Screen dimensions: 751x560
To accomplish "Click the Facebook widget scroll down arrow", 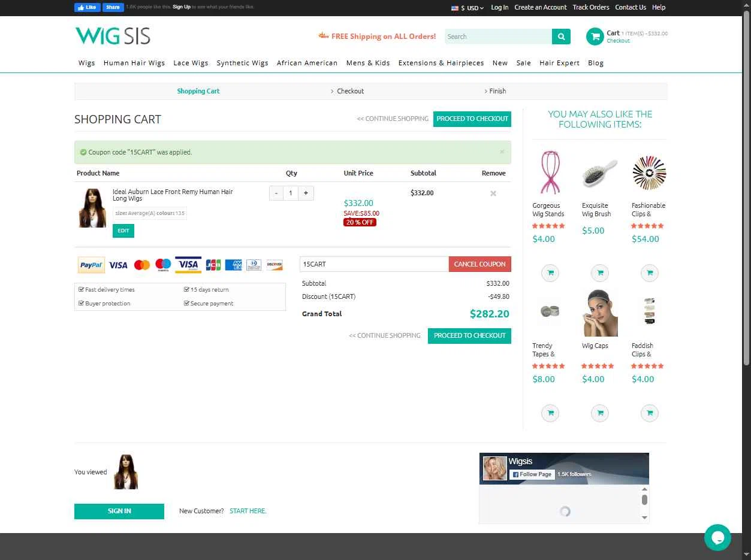I will click(645, 517).
